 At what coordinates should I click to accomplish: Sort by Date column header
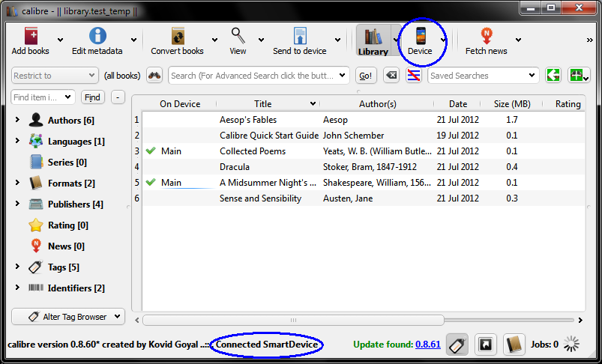pos(457,104)
